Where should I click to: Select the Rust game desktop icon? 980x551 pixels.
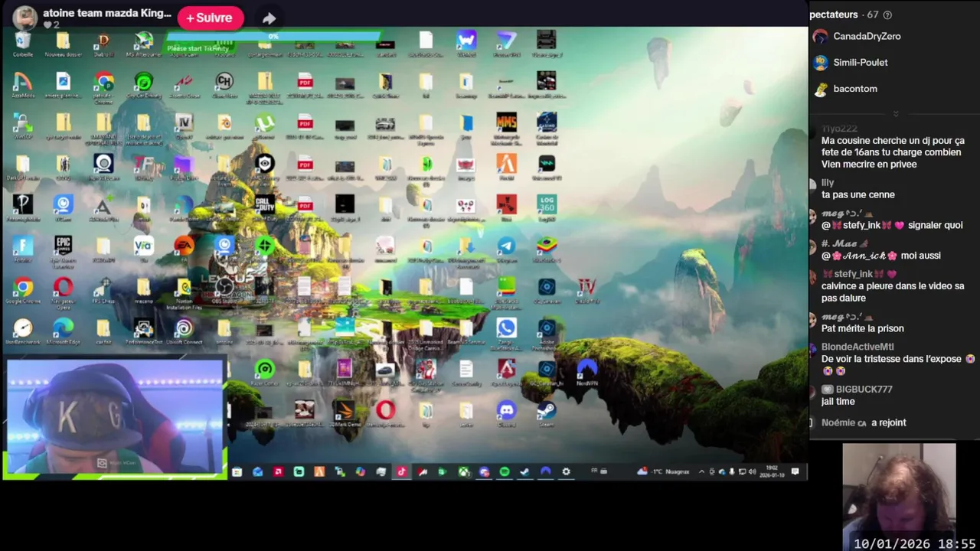pyautogui.click(x=506, y=208)
